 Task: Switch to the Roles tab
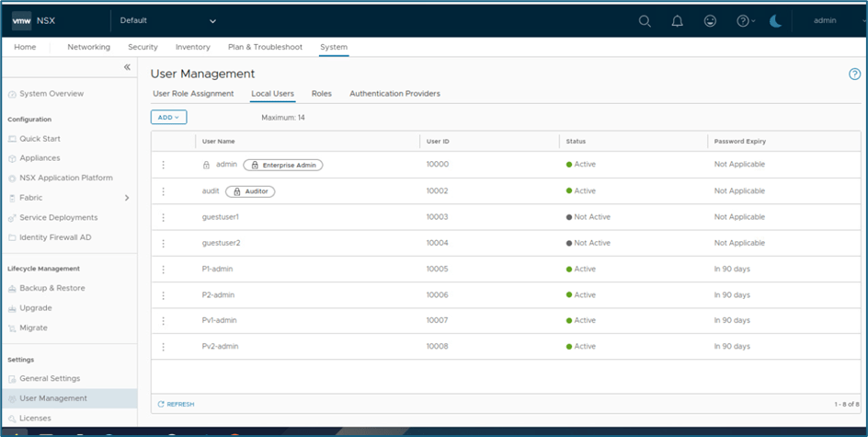(x=321, y=94)
